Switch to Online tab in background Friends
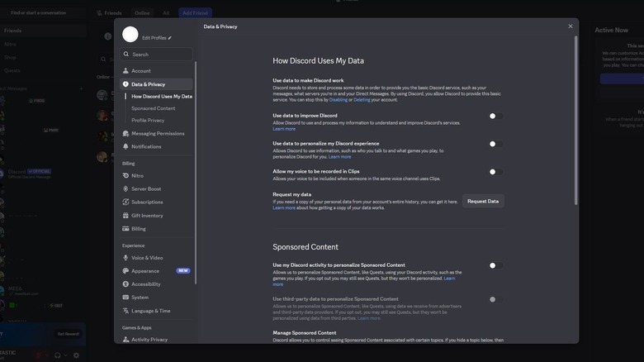 click(x=142, y=12)
